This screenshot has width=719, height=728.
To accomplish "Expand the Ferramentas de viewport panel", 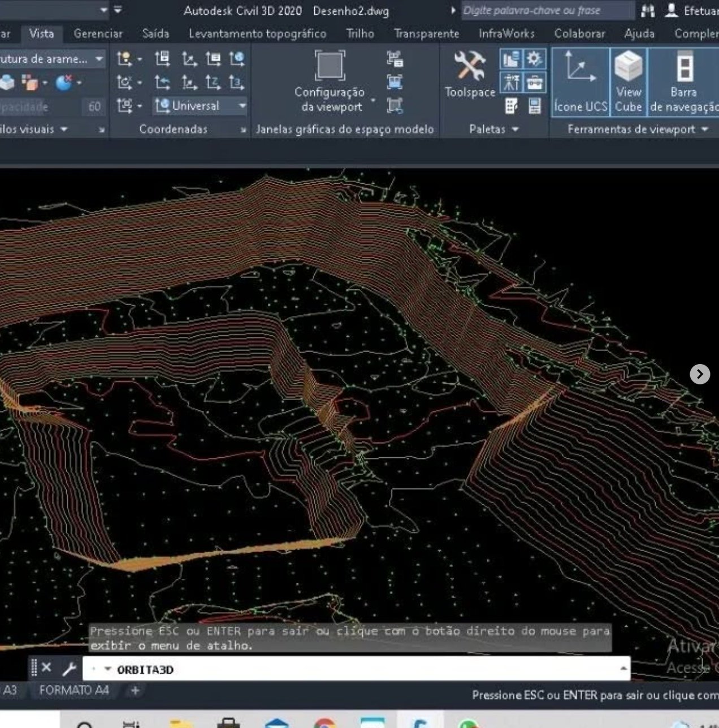I will (637, 129).
